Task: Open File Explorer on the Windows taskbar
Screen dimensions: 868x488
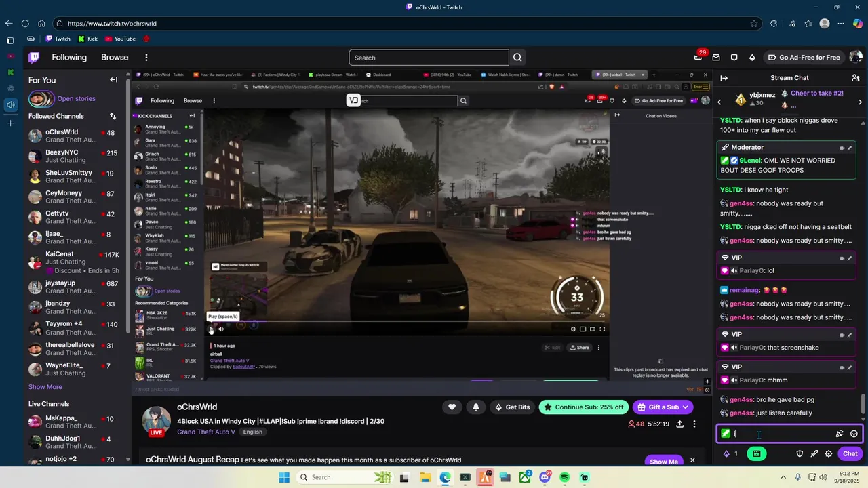Action: (425, 477)
